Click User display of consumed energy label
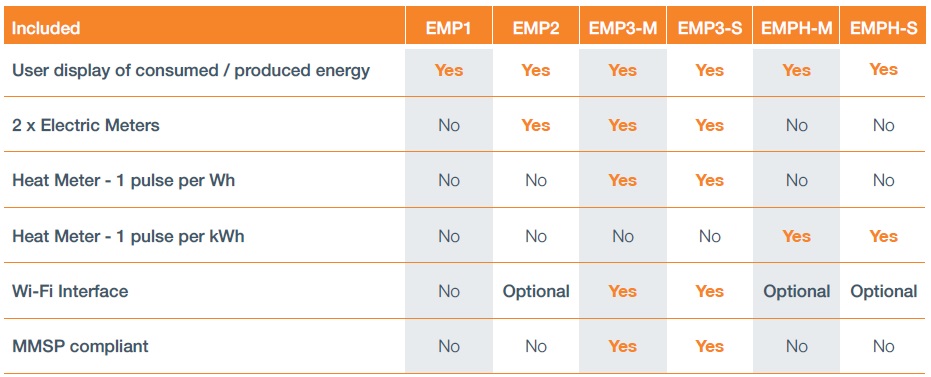This screenshot has width=931, height=377. click(191, 71)
